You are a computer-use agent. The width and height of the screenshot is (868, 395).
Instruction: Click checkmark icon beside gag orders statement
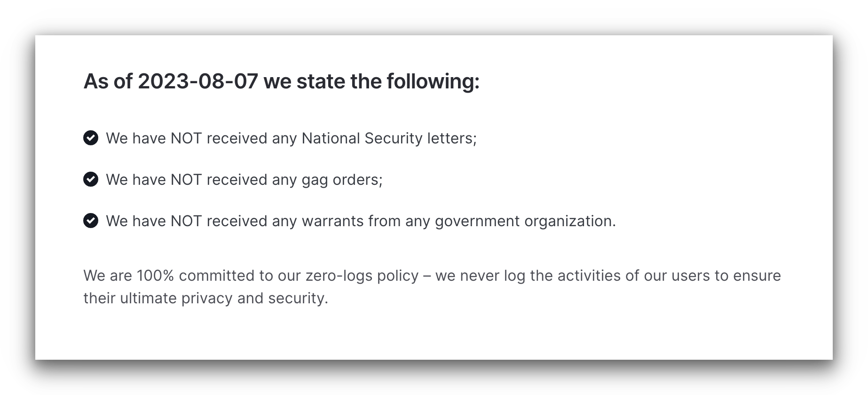[91, 179]
